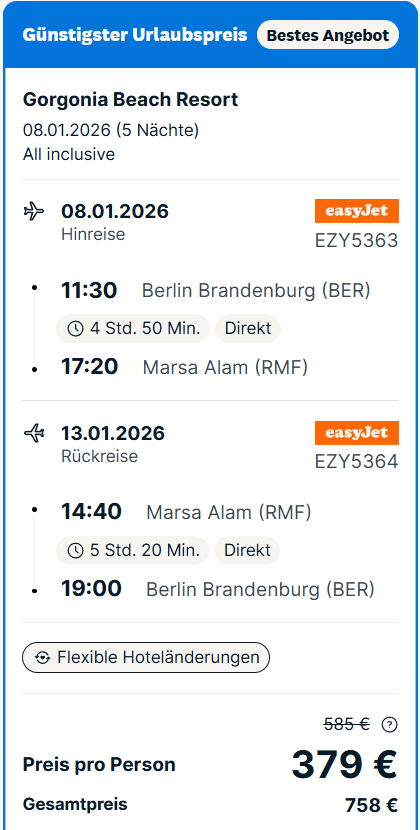Click the clock icon beside 5 Std. 20 Min.
The image size is (420, 830).
tap(75, 551)
